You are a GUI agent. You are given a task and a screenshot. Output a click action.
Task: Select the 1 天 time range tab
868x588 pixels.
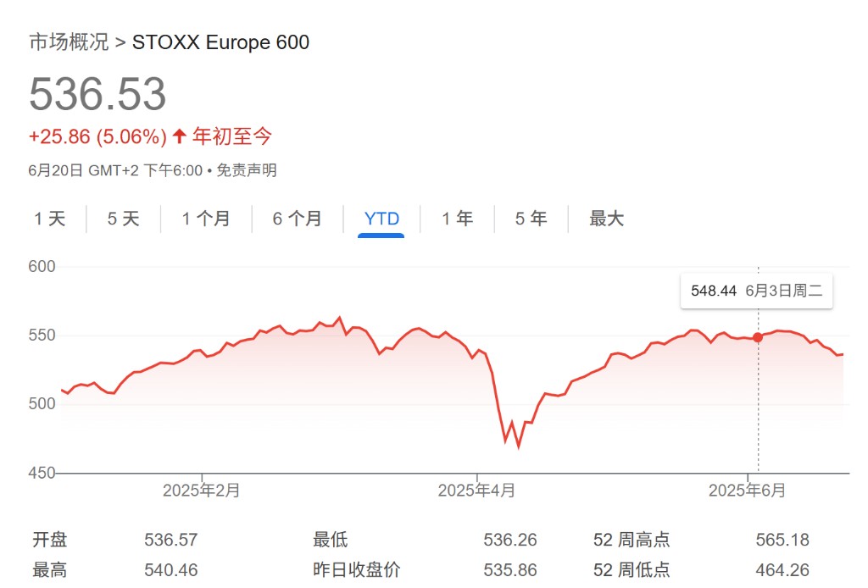[50, 219]
